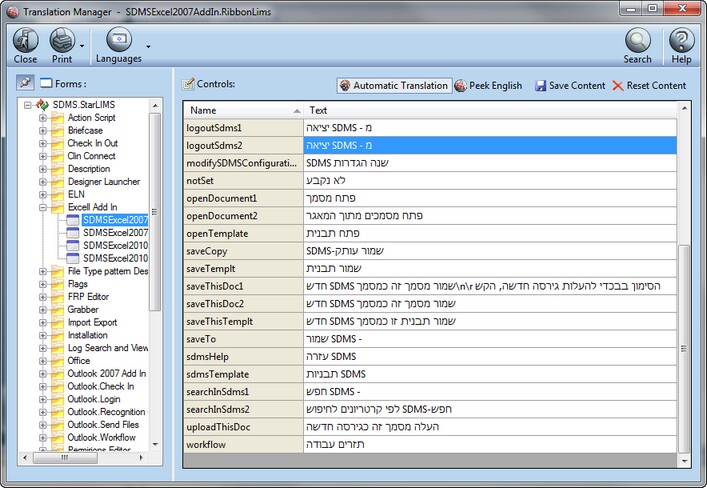Select the searchInSdms2 row name
The width and height of the screenshot is (707, 488).
pyautogui.click(x=244, y=410)
